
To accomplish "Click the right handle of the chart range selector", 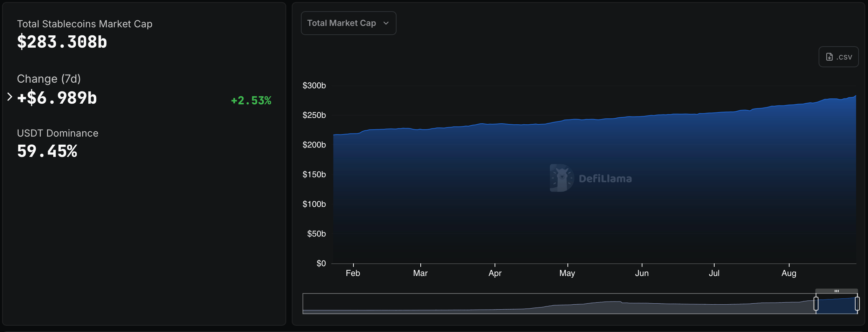I will pos(857,304).
